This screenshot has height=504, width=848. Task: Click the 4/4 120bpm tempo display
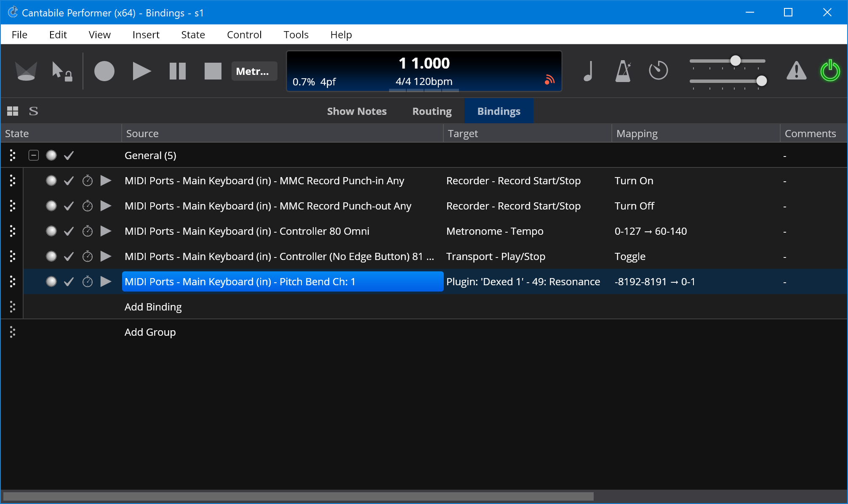(x=424, y=81)
